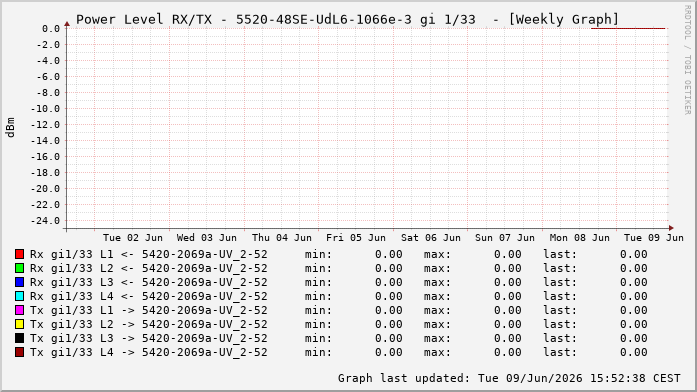Click the dBm vertical axis label
Viewport: 697px width, 392px height.
coord(11,128)
